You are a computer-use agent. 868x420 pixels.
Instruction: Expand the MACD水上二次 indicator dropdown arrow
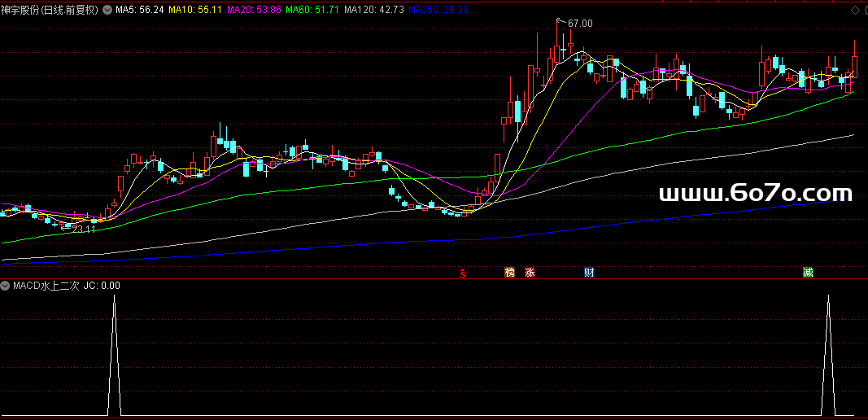[6, 286]
